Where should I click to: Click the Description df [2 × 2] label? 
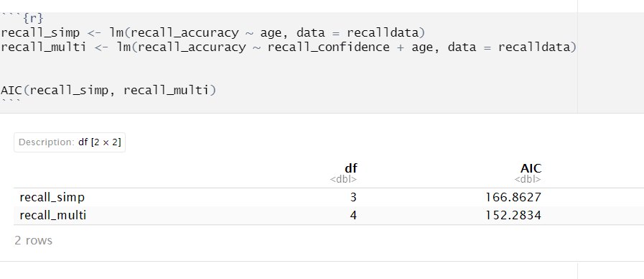(x=70, y=142)
